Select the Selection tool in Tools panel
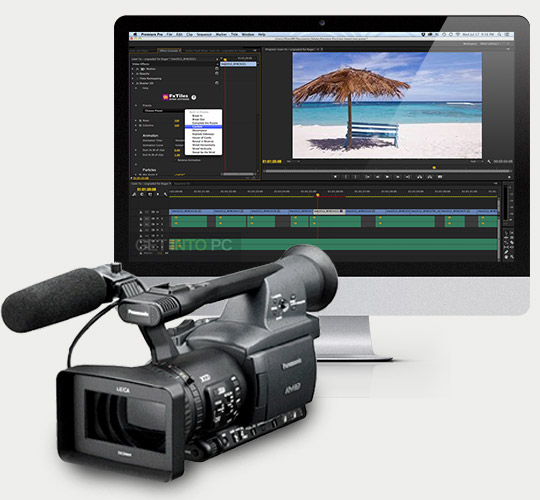The width and height of the screenshot is (540, 500). (x=506, y=233)
